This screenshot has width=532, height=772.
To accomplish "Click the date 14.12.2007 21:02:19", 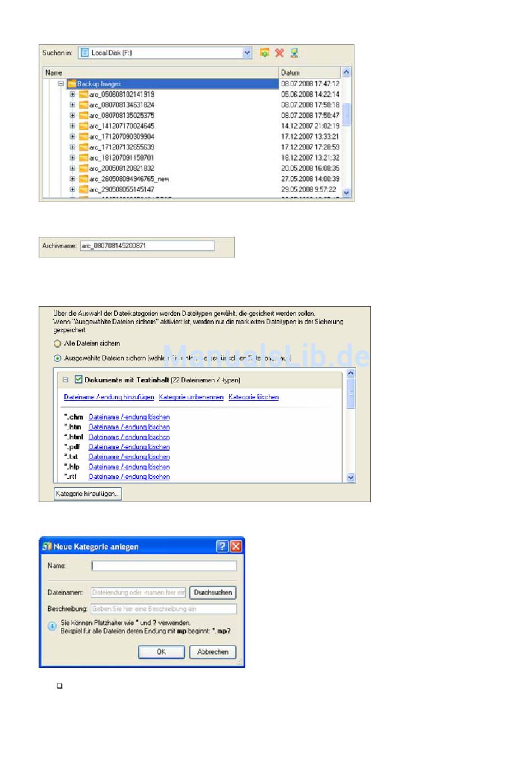I will (310, 127).
